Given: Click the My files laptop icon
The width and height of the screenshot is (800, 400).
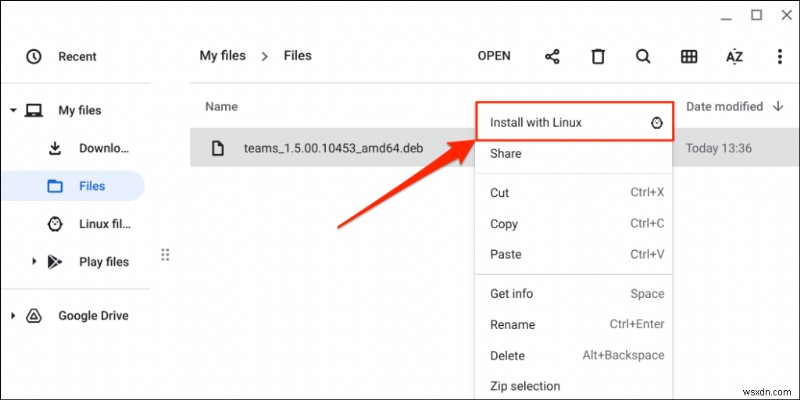Looking at the screenshot, I should [34, 110].
